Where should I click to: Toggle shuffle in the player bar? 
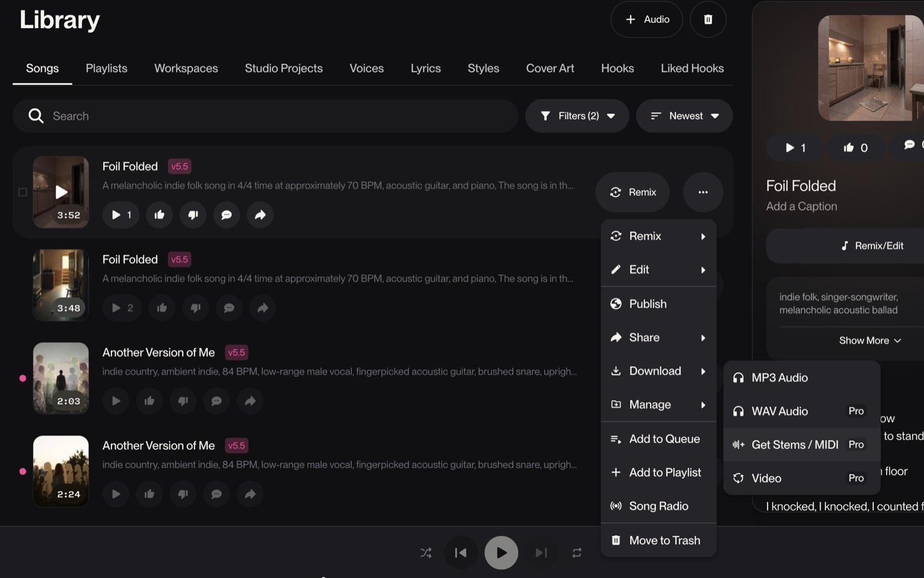(426, 553)
